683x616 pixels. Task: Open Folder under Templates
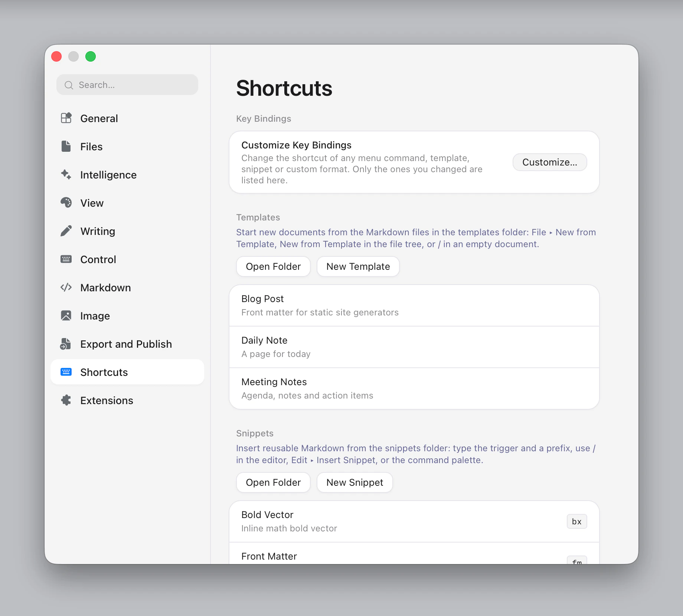[273, 266]
